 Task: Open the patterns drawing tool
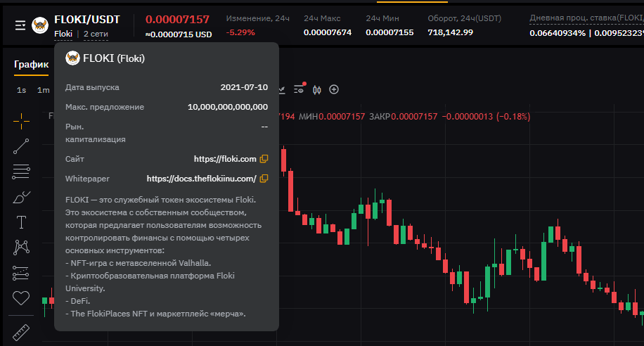pyautogui.click(x=21, y=248)
